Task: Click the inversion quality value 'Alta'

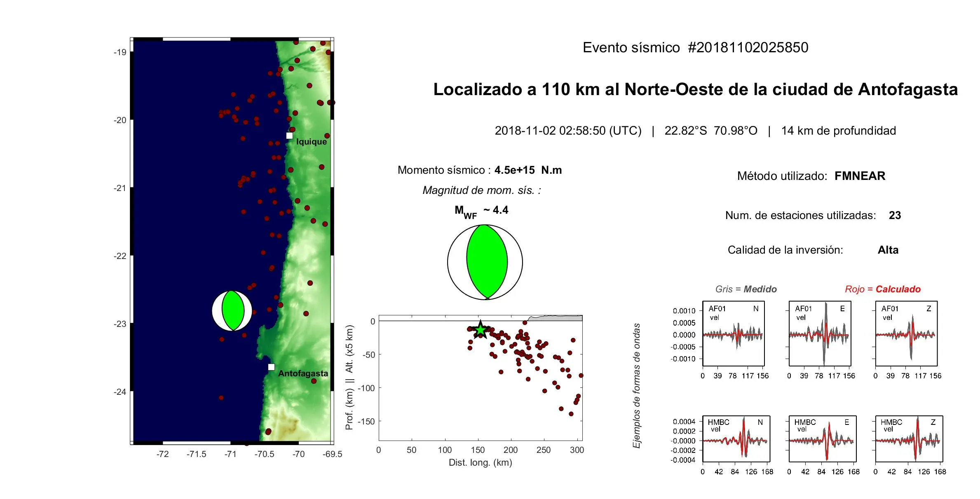Action: pos(888,250)
